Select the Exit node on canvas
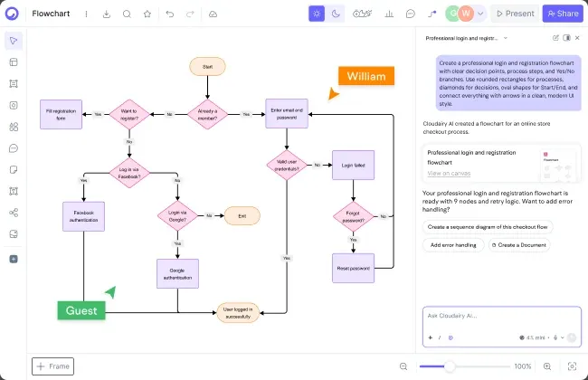 (x=242, y=215)
